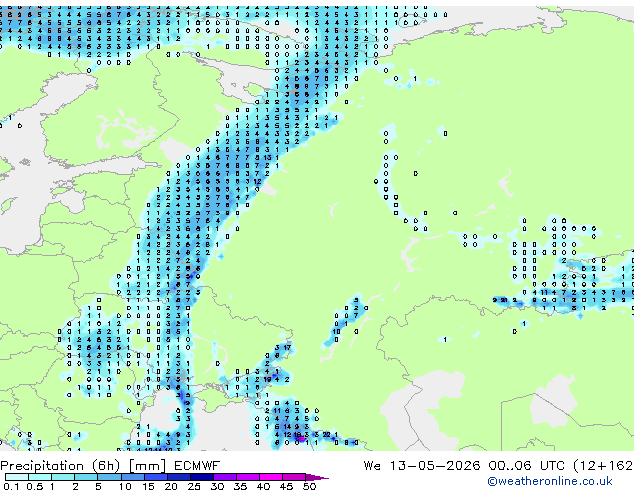
Task: Click the 0.1–0.5 mm legend color box
Action: click(x=17, y=477)
